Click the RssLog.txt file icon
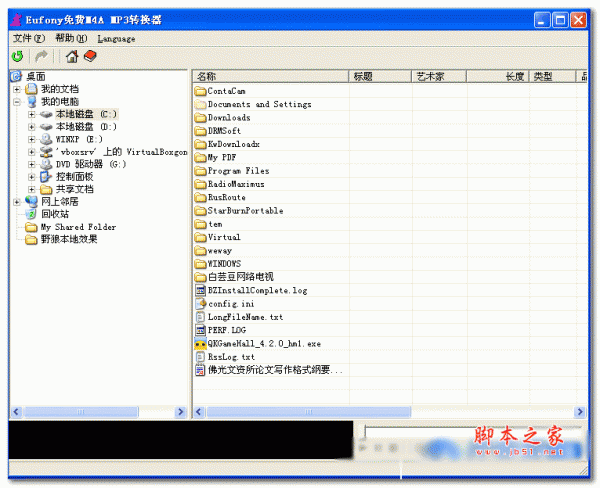This screenshot has width=600, height=488. 200,357
